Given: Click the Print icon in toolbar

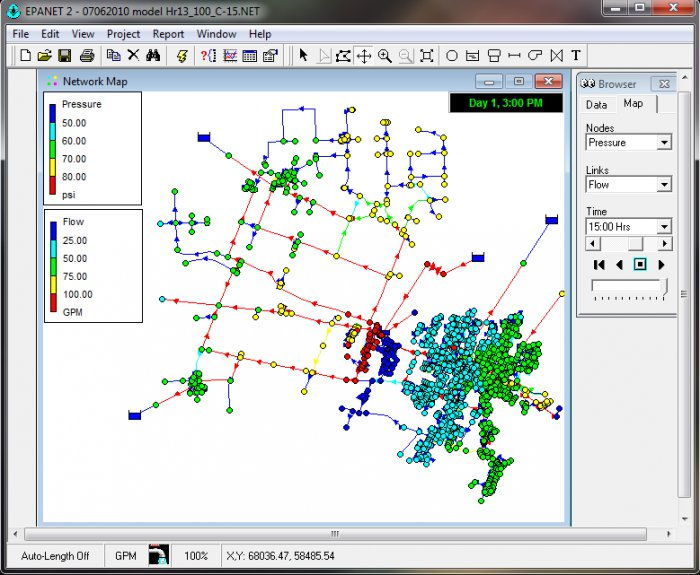Looking at the screenshot, I should click(x=87, y=56).
